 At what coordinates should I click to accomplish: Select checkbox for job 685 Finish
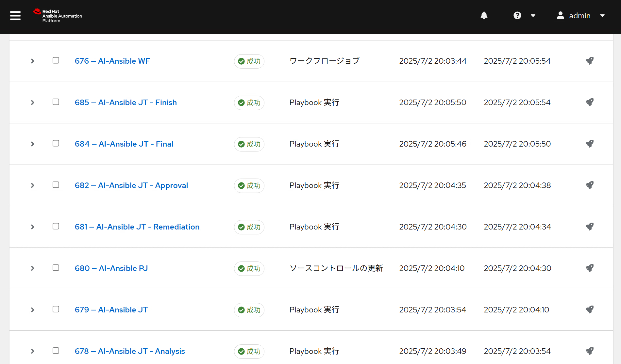56,102
